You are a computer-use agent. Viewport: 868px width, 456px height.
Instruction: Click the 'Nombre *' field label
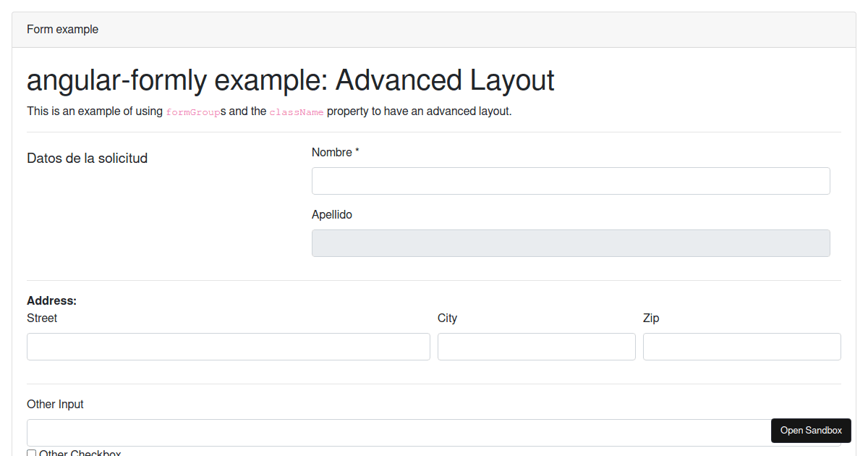(336, 153)
